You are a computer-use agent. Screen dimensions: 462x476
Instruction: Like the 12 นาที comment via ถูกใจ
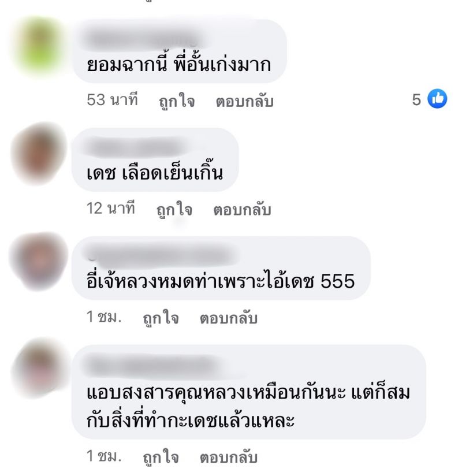coord(174,209)
